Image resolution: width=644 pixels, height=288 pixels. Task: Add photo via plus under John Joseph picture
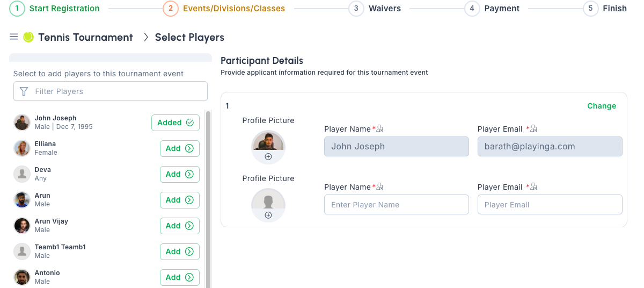268,157
